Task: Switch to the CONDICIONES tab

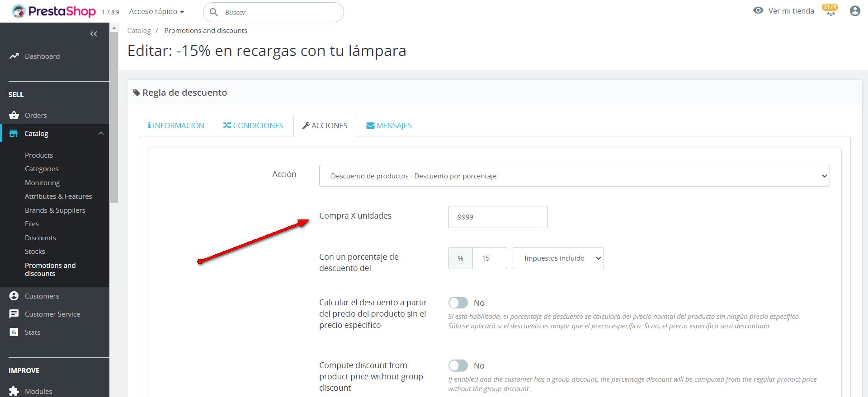Action: [x=253, y=125]
